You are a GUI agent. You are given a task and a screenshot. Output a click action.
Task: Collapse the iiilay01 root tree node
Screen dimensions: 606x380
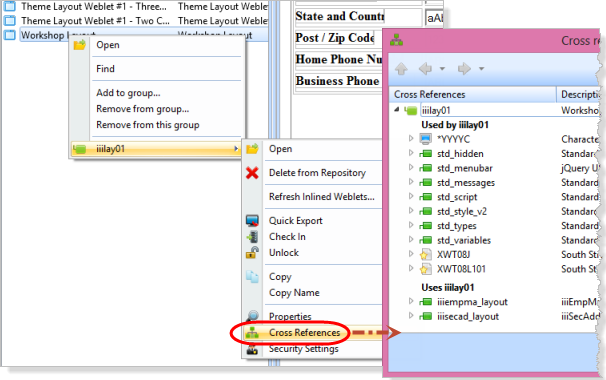pos(397,110)
